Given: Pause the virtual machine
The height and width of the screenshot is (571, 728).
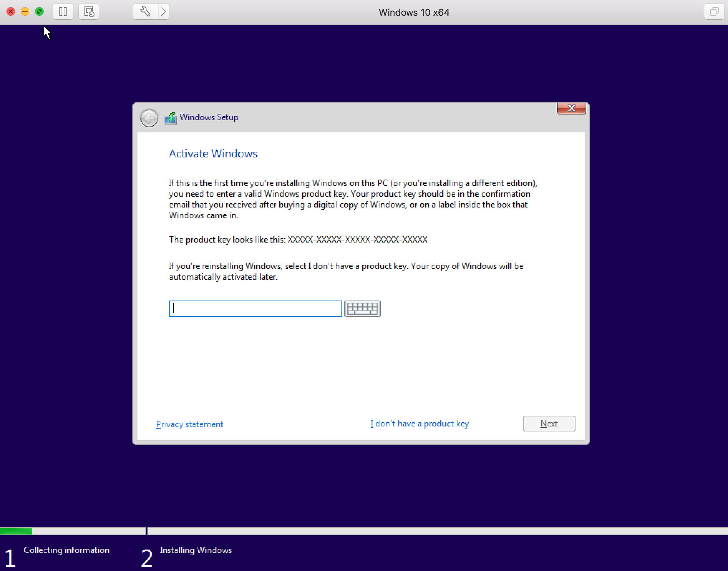Looking at the screenshot, I should pyautogui.click(x=63, y=12).
